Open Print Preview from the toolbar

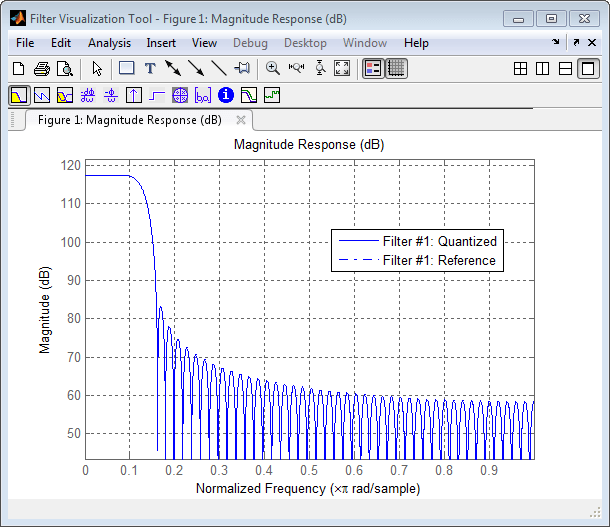point(65,69)
